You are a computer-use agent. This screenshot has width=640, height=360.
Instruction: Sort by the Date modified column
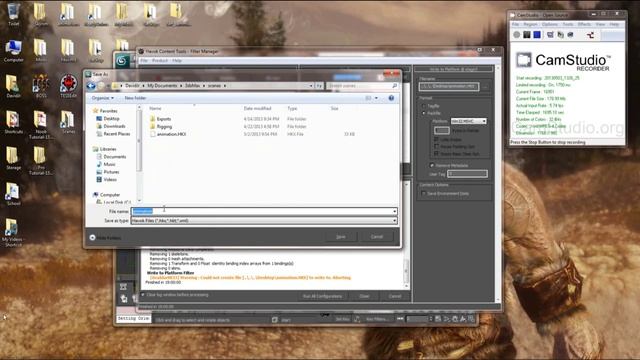[x=257, y=108]
